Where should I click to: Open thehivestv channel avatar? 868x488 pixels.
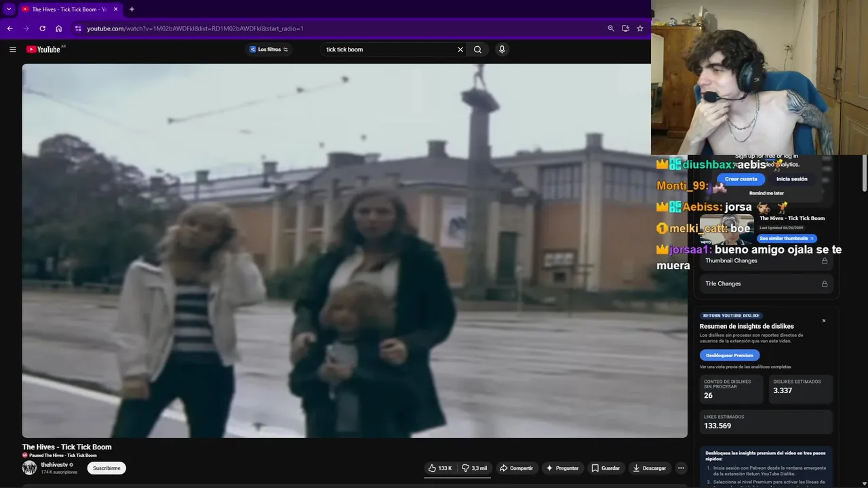[x=29, y=468]
